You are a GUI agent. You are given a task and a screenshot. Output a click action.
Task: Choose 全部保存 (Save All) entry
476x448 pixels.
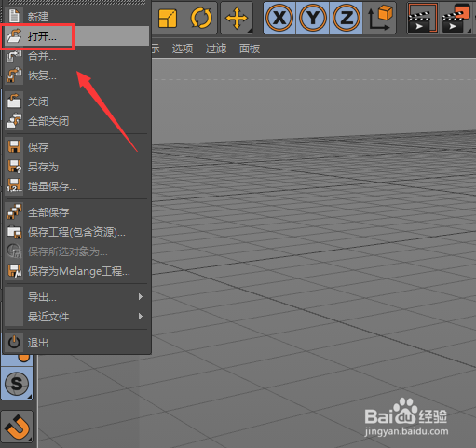(x=76, y=212)
